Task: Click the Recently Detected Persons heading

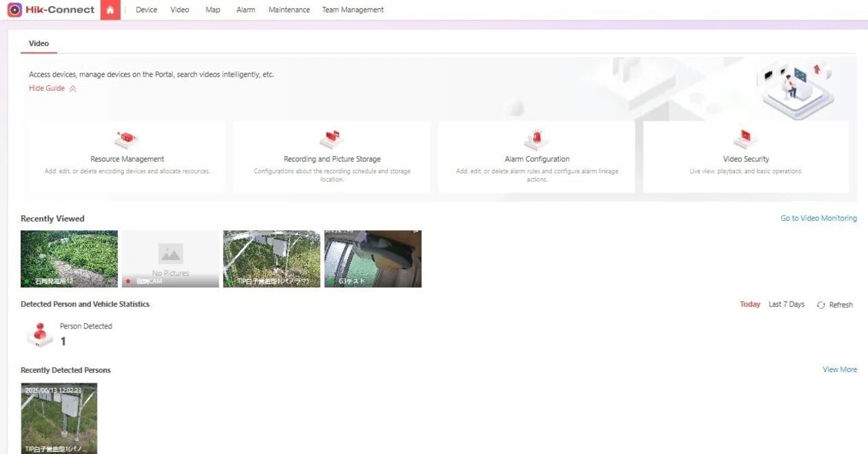Action: 66,370
